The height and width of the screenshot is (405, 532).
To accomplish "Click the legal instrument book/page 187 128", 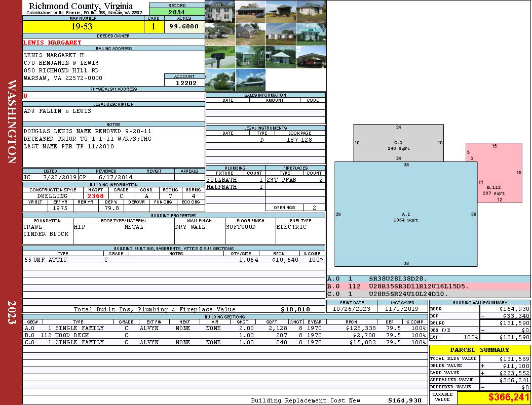I will tap(299, 140).
